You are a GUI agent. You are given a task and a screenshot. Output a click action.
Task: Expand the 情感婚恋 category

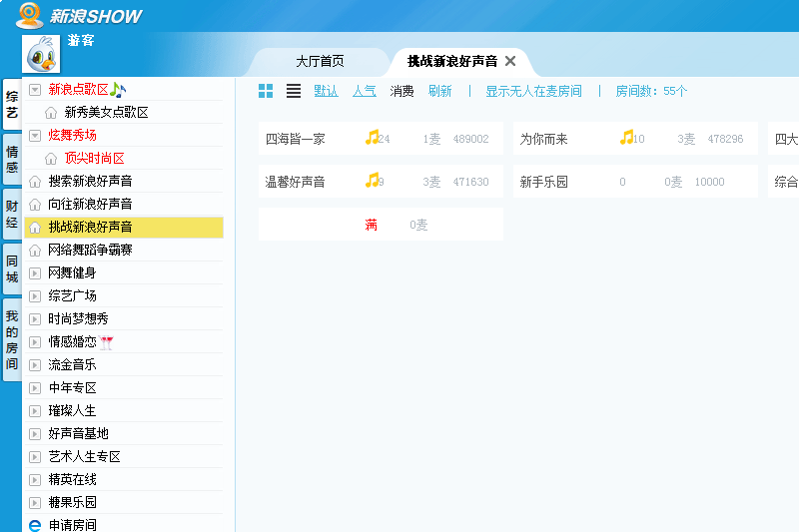[35, 341]
